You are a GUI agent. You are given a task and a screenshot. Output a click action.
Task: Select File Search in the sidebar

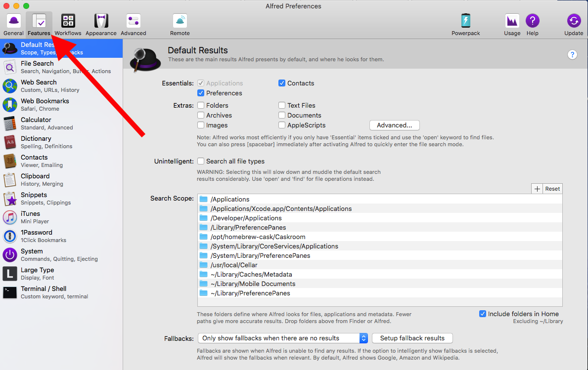(61, 67)
